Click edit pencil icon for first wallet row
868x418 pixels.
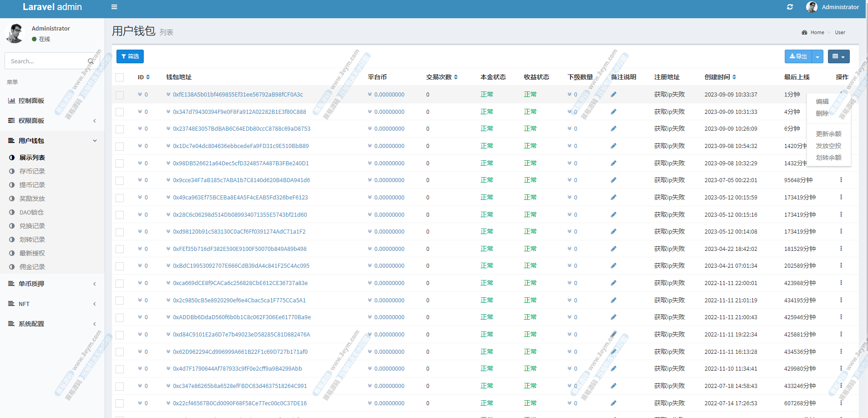(613, 95)
